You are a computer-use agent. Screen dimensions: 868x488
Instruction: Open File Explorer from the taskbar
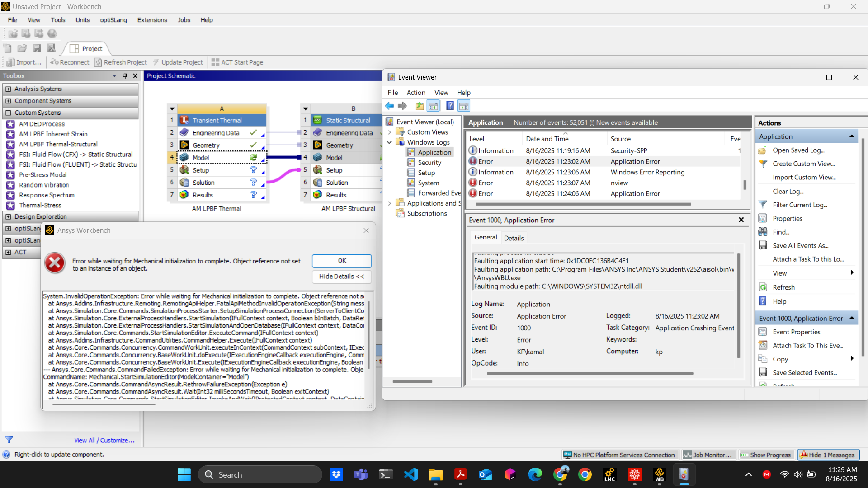(435, 475)
